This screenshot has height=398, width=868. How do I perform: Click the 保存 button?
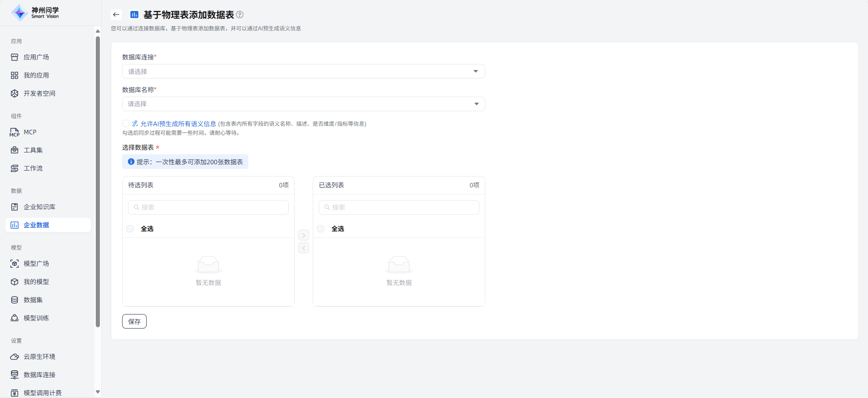134,321
